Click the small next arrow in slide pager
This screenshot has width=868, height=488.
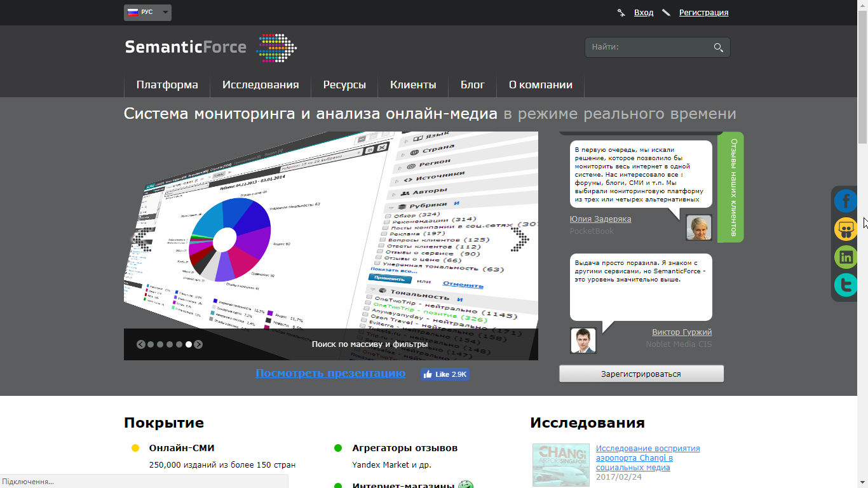pos(198,344)
